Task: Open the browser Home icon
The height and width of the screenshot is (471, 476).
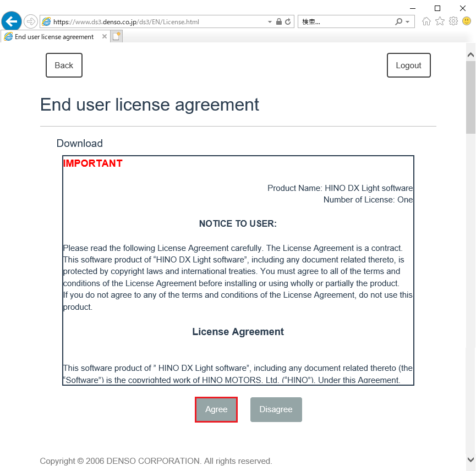Action: [426, 21]
